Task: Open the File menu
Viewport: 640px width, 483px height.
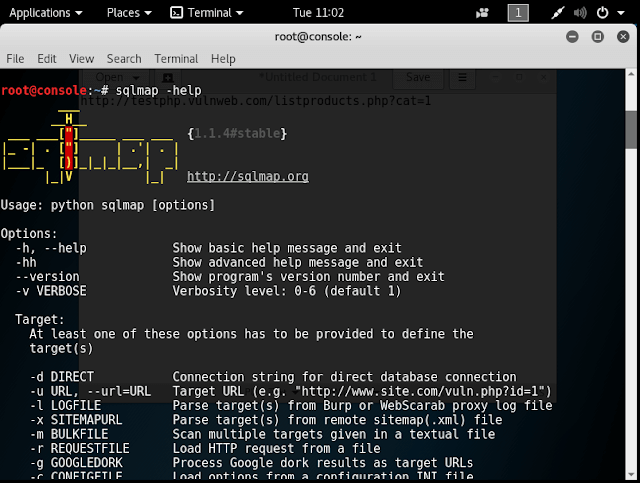Action: pos(16,59)
